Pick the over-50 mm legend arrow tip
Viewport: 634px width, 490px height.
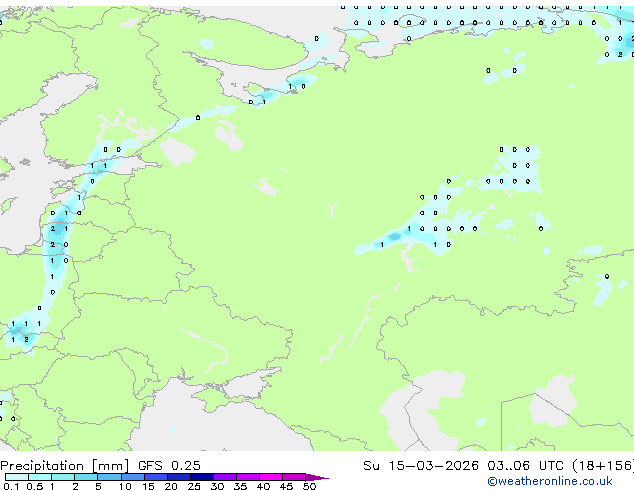(x=317, y=477)
